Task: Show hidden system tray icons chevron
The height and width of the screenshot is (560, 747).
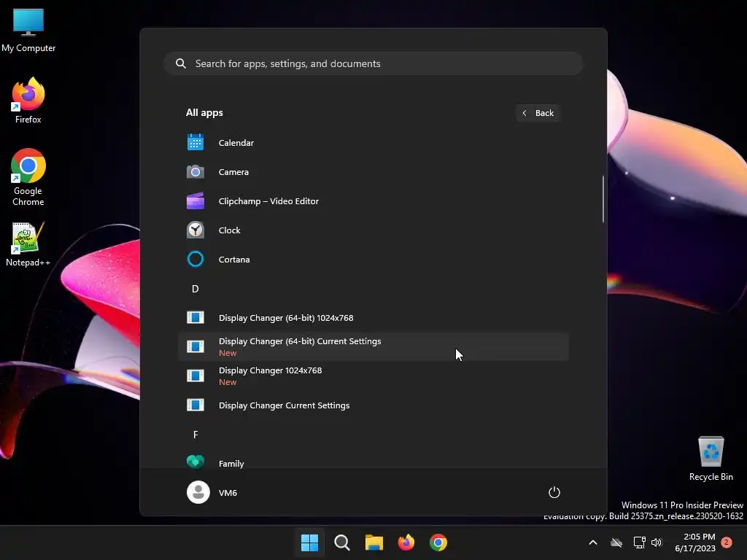Action: pos(593,542)
